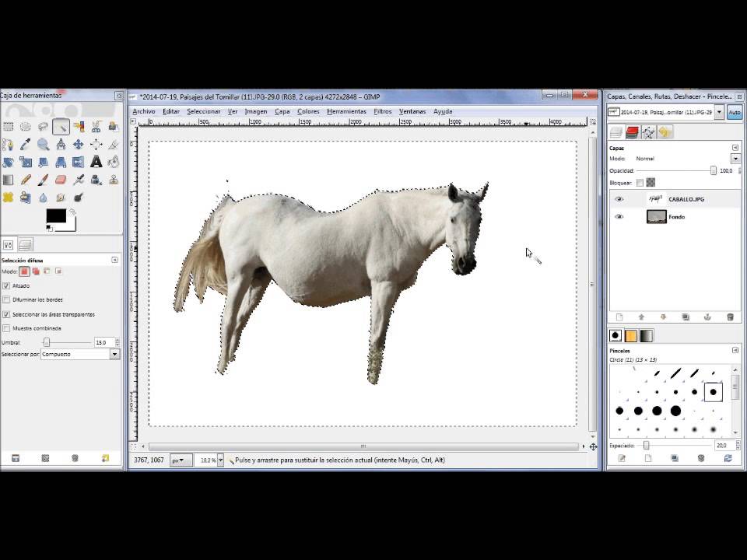The image size is (747, 560).
Task: Select the Crop tool
Action: (x=114, y=145)
